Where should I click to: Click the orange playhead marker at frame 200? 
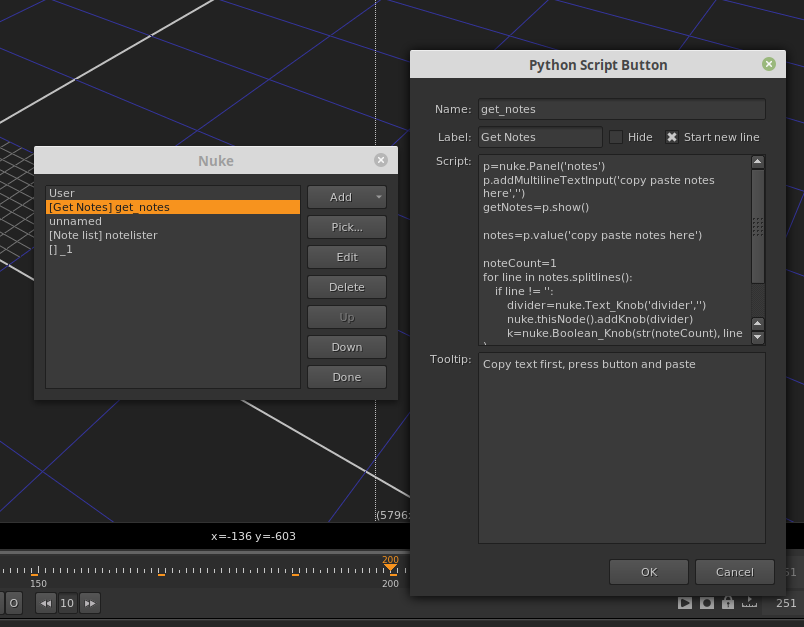tap(390, 568)
